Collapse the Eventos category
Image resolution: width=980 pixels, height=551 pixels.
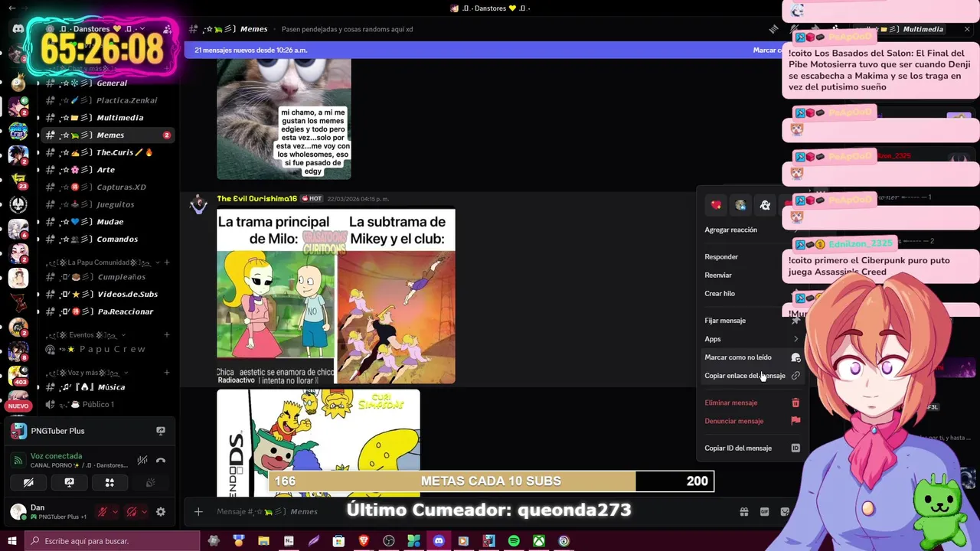(86, 335)
